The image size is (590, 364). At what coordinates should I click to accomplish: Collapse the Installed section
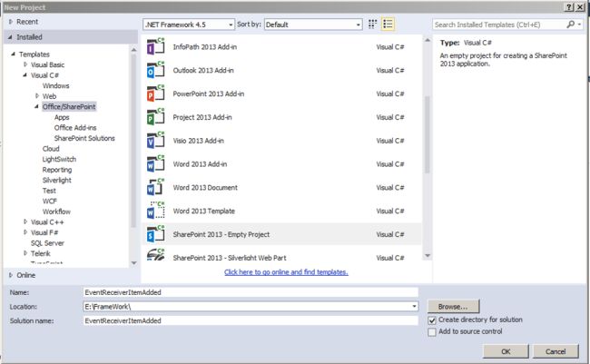coord(10,37)
